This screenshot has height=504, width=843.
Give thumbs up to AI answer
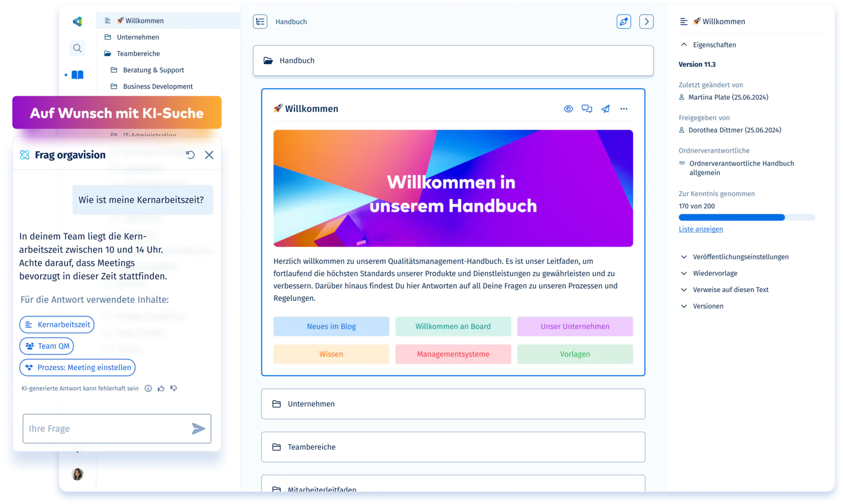[x=161, y=389]
